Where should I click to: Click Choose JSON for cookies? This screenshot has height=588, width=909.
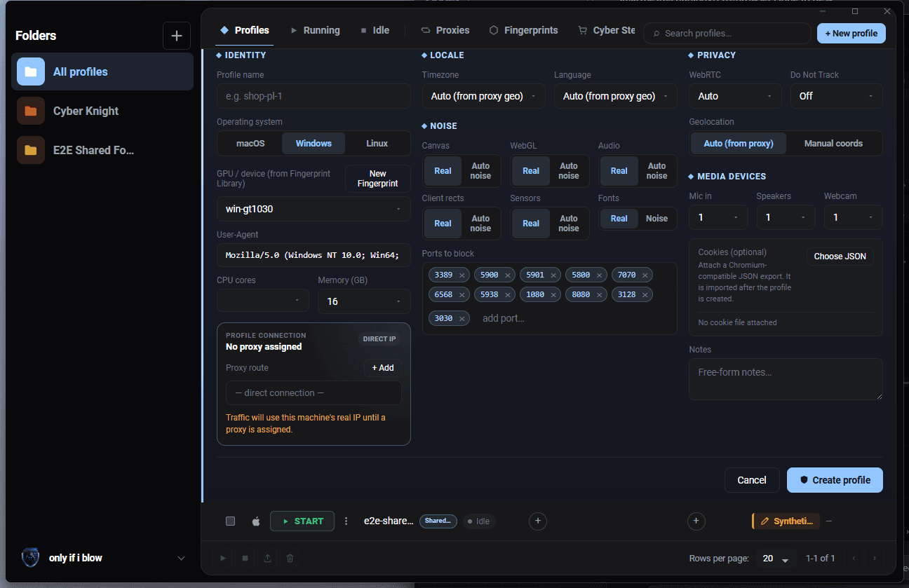[840, 257]
